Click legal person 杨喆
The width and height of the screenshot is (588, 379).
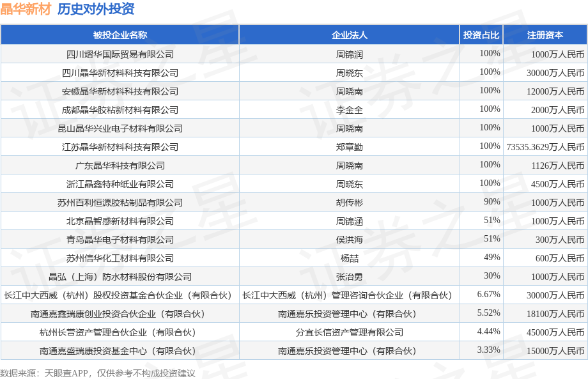(x=349, y=258)
